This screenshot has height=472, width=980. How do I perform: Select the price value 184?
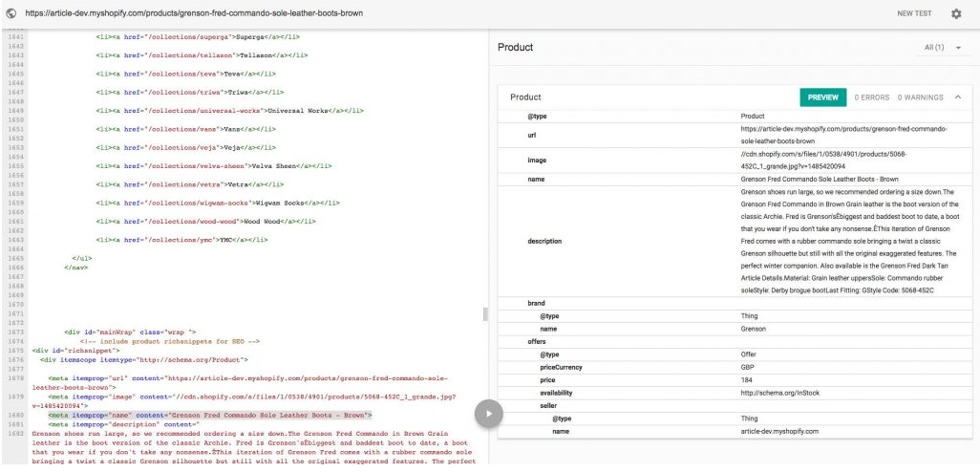(746, 380)
